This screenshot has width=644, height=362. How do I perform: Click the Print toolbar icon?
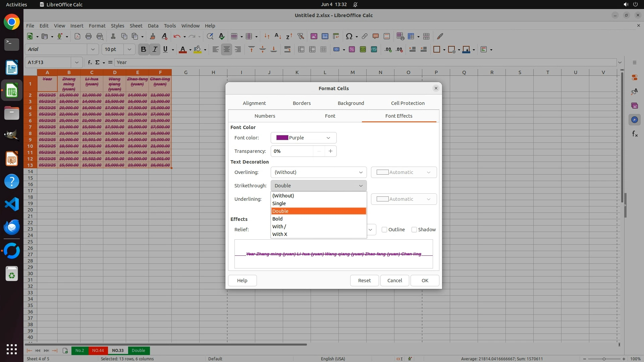89,36
